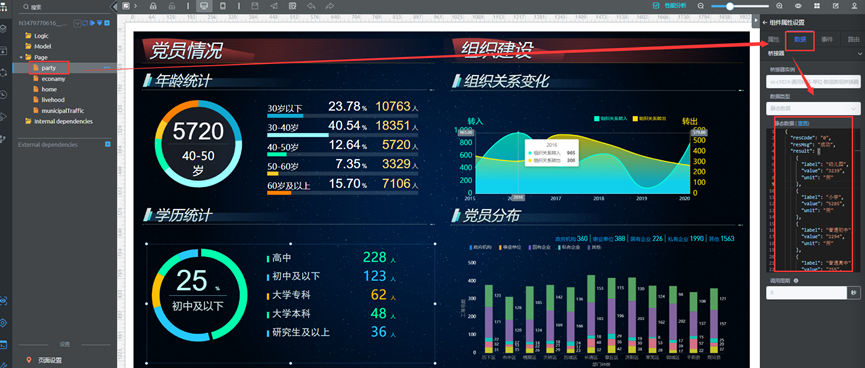Toggle preview with the eye icon

click(x=798, y=6)
